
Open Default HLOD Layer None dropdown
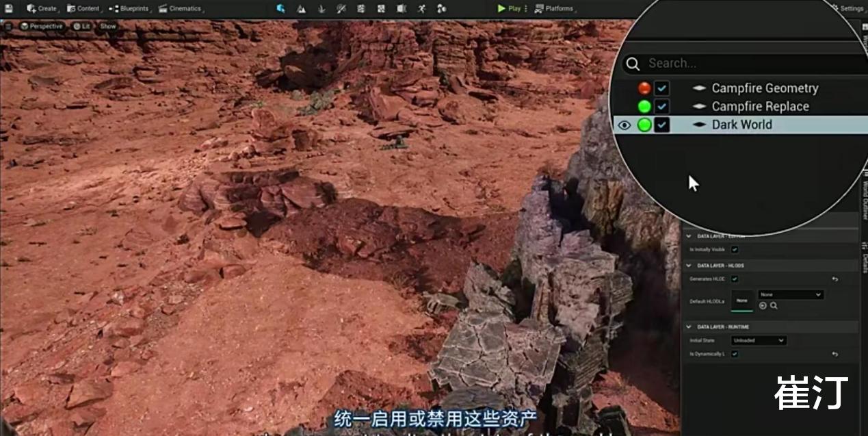coord(790,294)
